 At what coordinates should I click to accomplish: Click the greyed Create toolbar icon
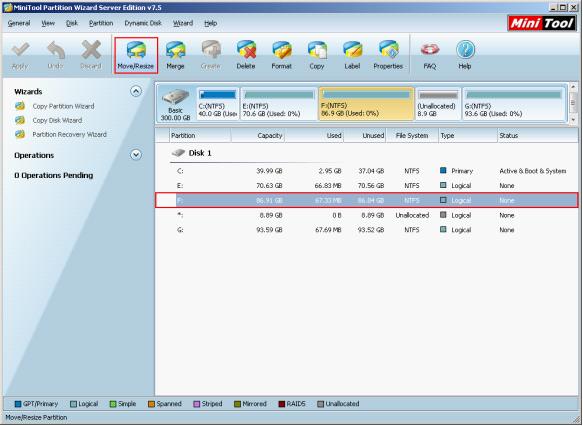(x=211, y=50)
